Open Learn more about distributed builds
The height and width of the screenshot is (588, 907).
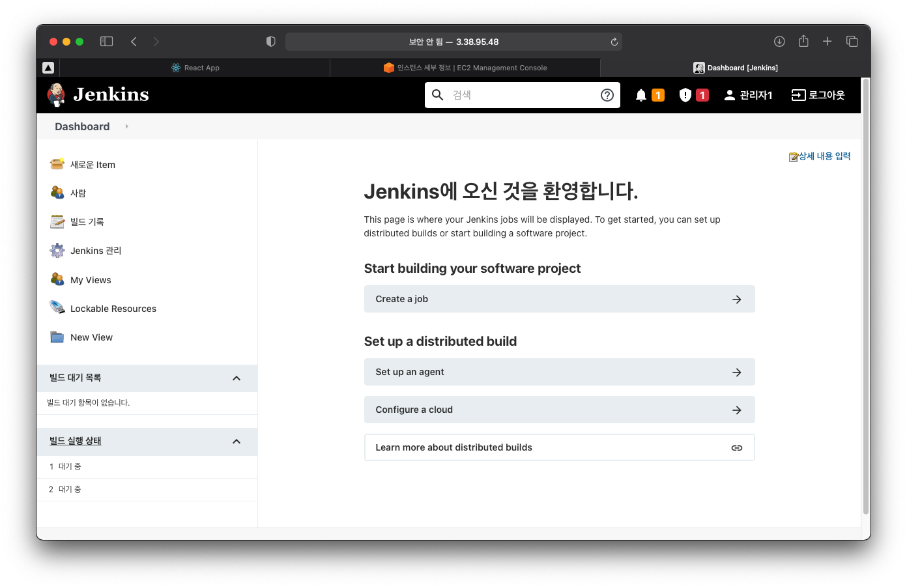click(559, 447)
